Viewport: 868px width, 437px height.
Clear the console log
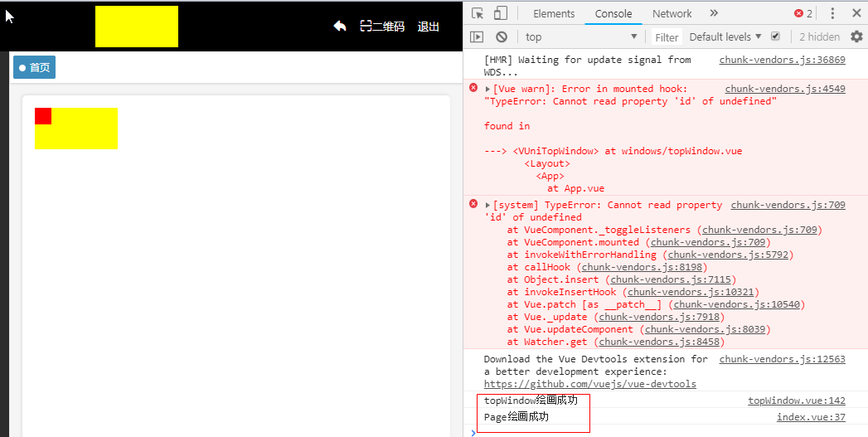coord(502,36)
